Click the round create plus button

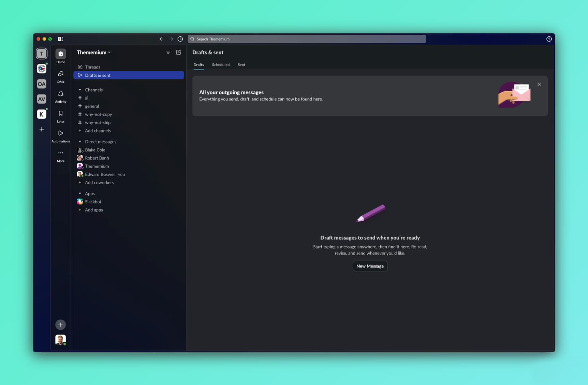pos(60,325)
